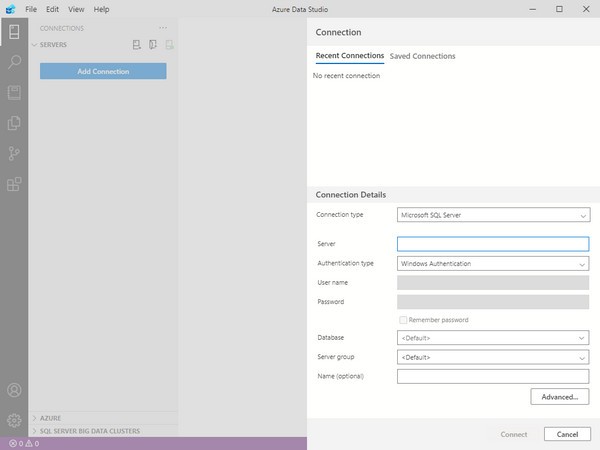This screenshot has width=600, height=450.
Task: Open the Source Control icon
Action: [x=14, y=154]
